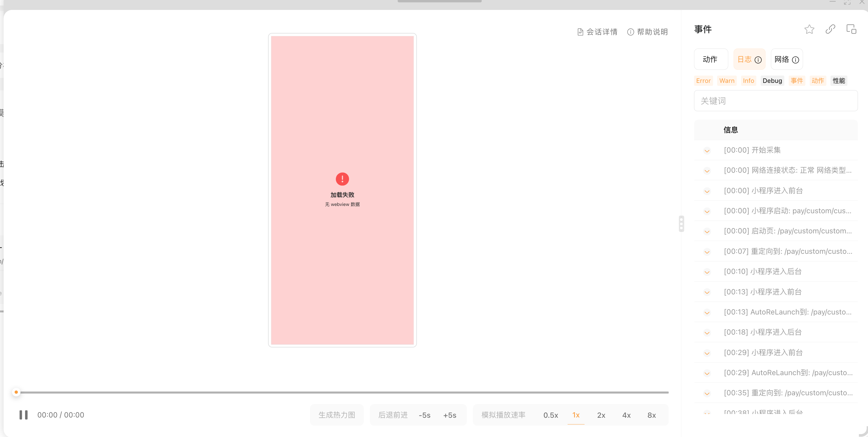Click the info icon beside 日志 tab
The image size is (868, 437).
click(x=758, y=60)
